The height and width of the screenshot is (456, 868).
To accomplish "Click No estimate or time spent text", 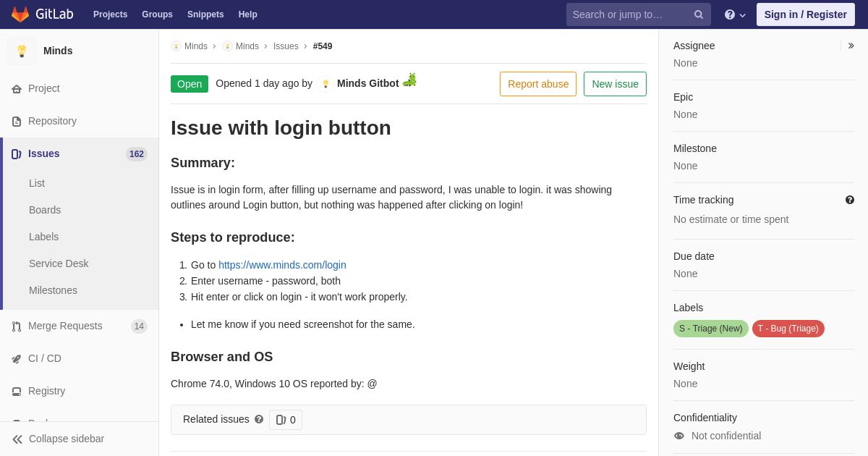I will click(731, 219).
